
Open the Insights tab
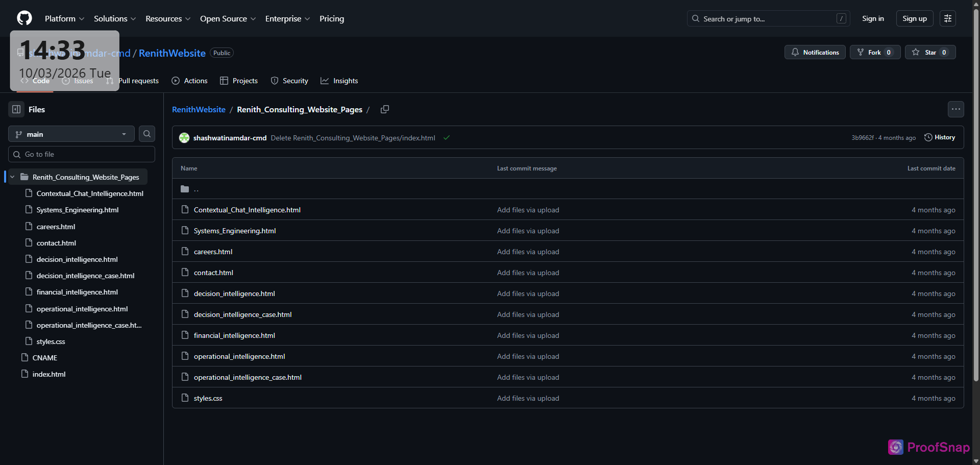[x=339, y=81]
